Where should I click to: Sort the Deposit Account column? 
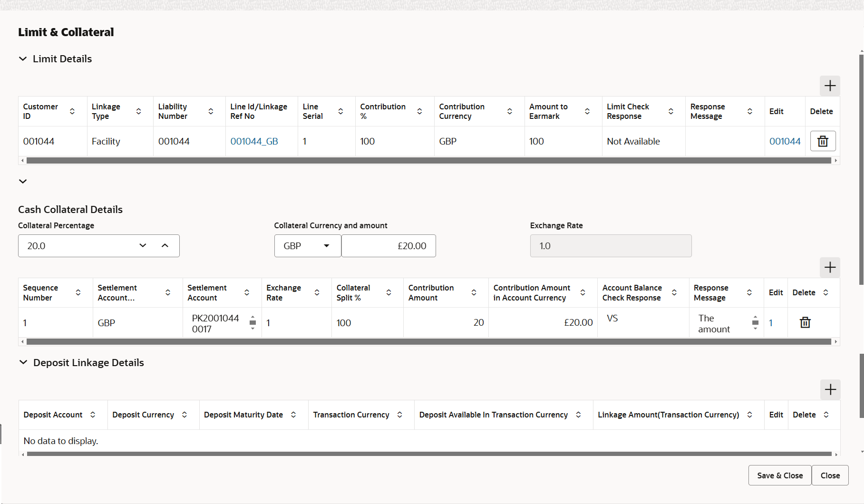(92, 415)
